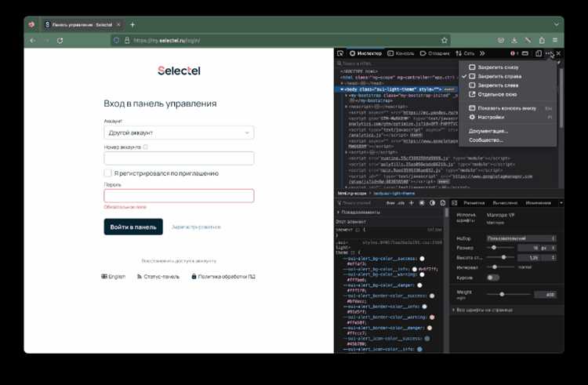
Task: Switch to the Отладчик tab
Action: [x=434, y=53]
